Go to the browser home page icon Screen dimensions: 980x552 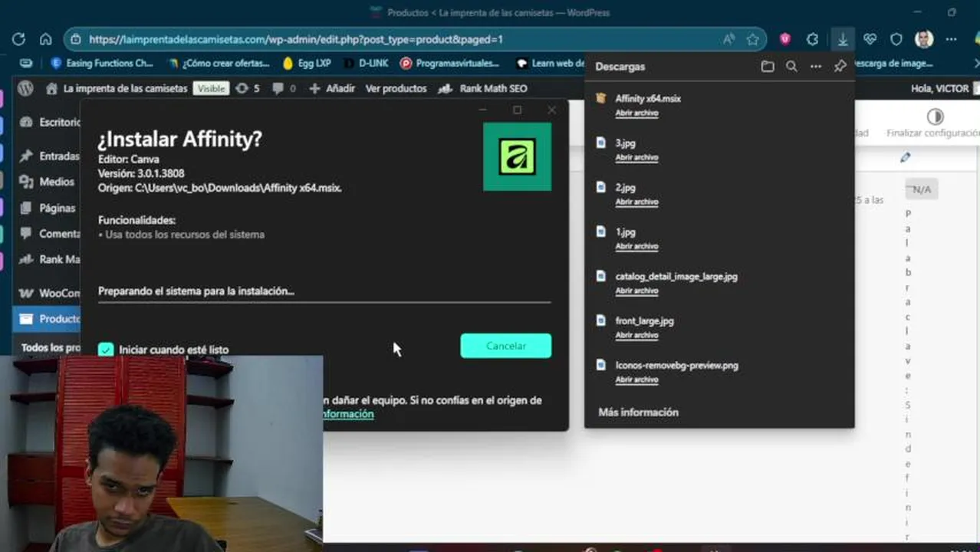click(x=46, y=39)
